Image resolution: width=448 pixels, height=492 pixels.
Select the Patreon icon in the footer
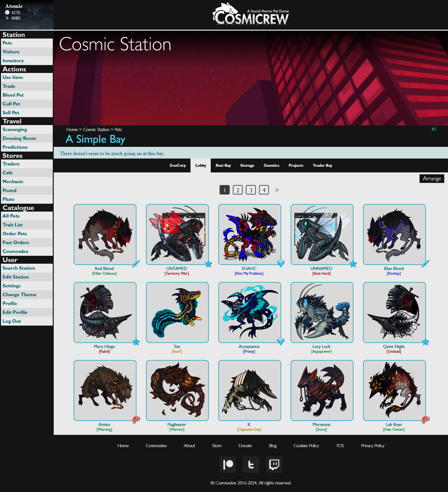228,465
